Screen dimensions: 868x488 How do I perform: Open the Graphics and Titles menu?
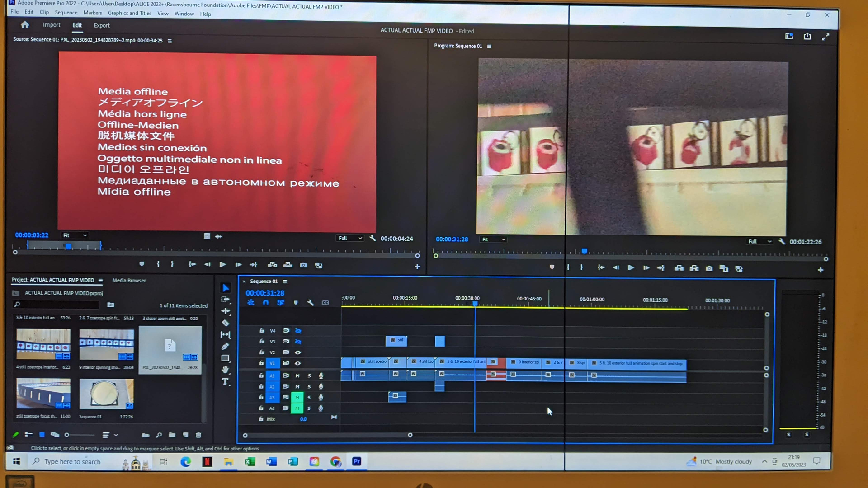(x=129, y=13)
